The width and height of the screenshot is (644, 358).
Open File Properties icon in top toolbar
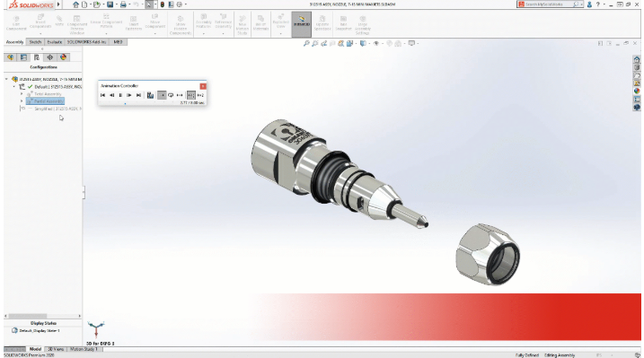coord(171,4)
